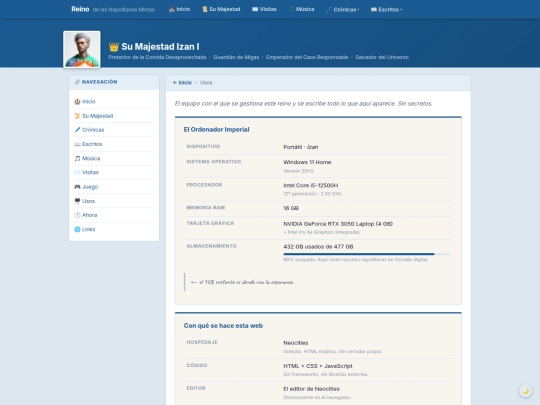
Task: Click the storage usage progress bar
Action: (366, 254)
